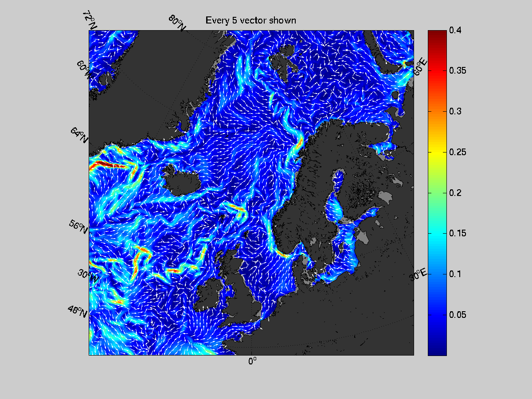Click the 0.05 colorbar tick label
This screenshot has height=399, width=532.
point(458,315)
